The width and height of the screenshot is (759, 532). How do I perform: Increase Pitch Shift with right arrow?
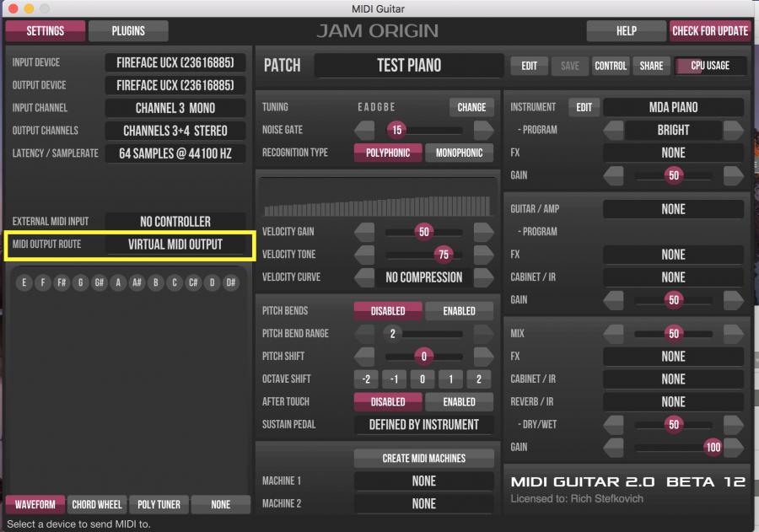(483, 357)
